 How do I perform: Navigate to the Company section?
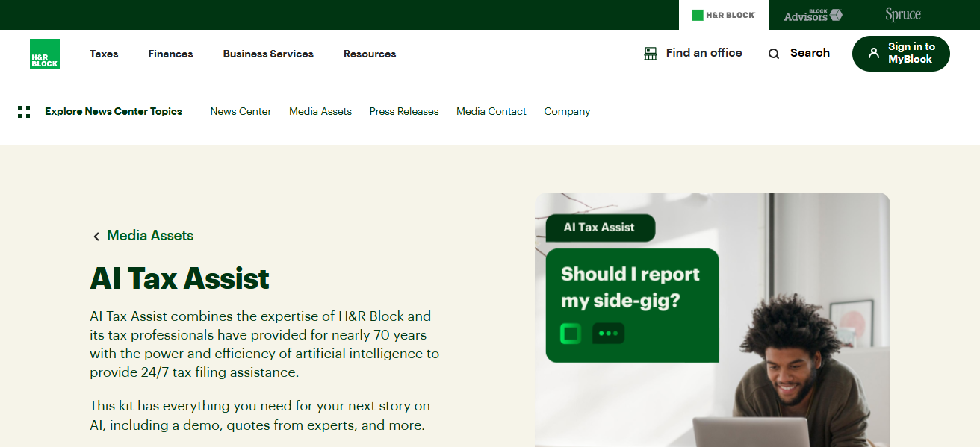click(567, 110)
